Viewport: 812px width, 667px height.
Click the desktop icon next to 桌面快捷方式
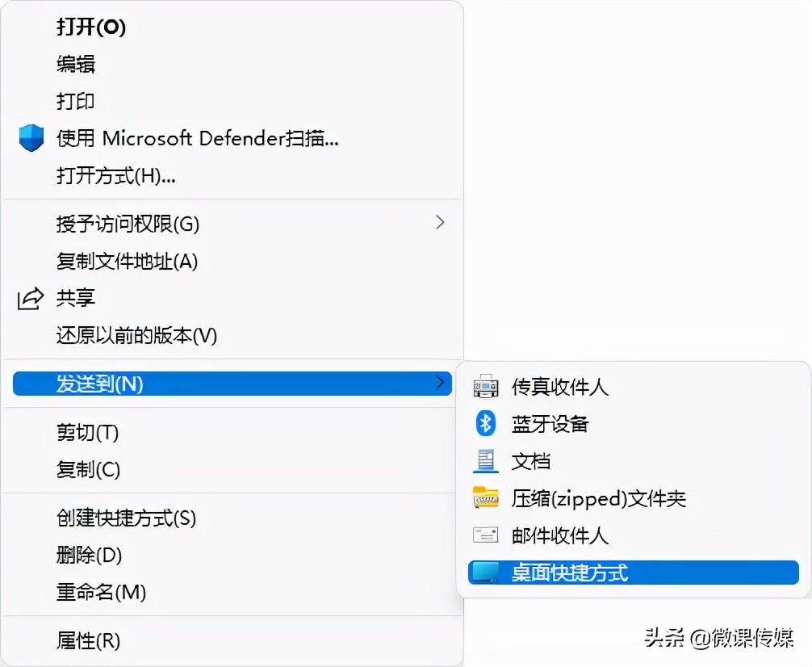pyautogui.click(x=485, y=573)
